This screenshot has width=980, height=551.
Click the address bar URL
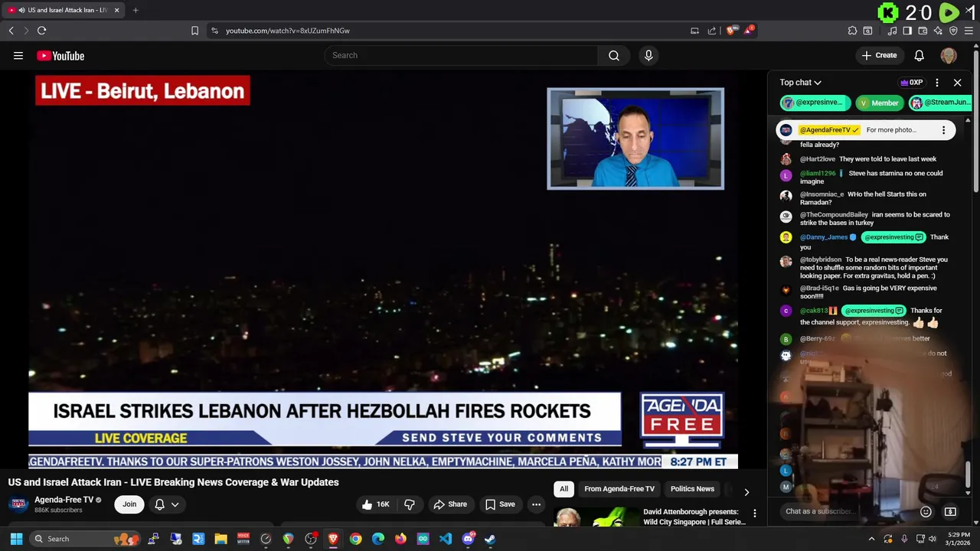pyautogui.click(x=288, y=31)
